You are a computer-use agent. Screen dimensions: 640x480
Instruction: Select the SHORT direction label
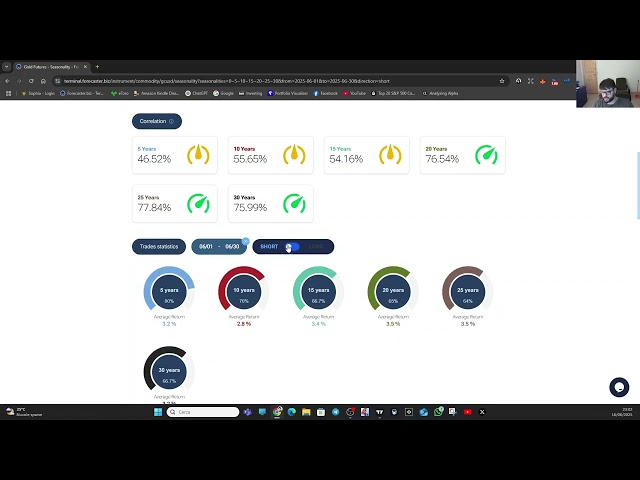[269, 247]
